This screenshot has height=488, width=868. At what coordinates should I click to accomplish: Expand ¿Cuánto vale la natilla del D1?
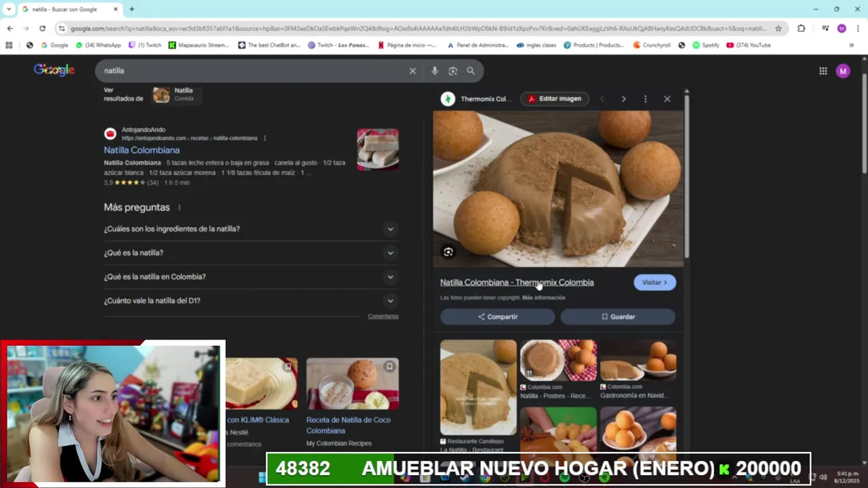(251, 300)
